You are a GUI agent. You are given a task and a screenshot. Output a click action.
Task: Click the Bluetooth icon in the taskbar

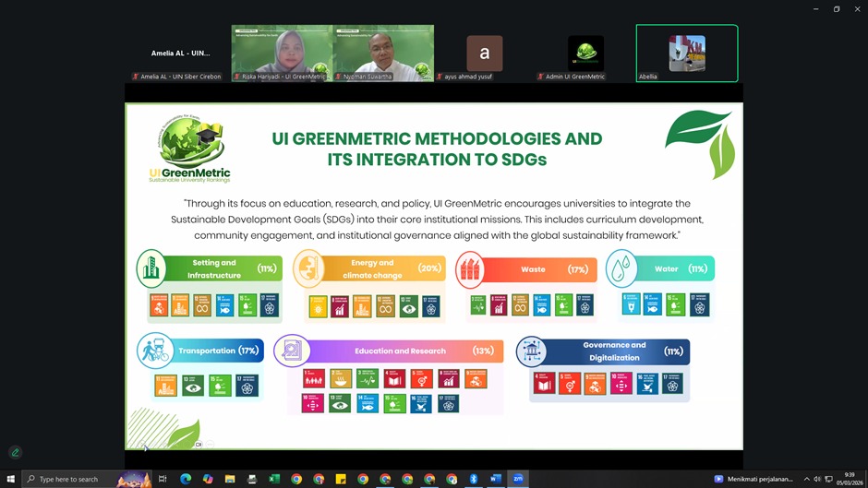474,479
